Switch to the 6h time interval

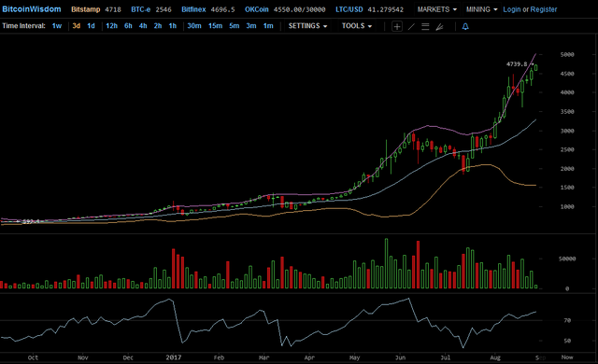click(x=128, y=26)
